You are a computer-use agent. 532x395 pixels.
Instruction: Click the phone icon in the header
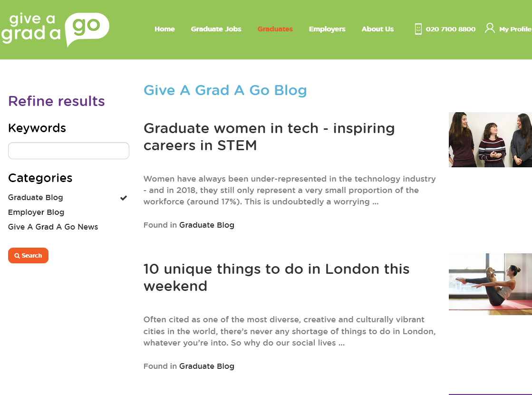point(418,29)
